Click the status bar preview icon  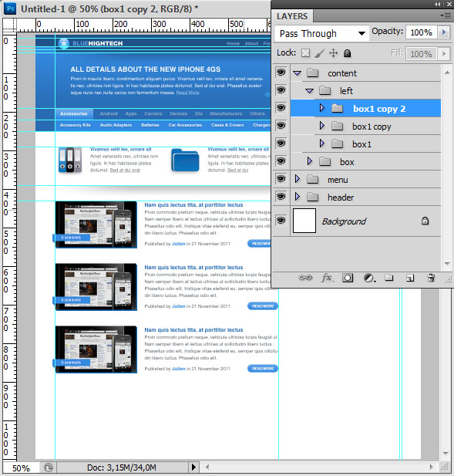pos(49,468)
